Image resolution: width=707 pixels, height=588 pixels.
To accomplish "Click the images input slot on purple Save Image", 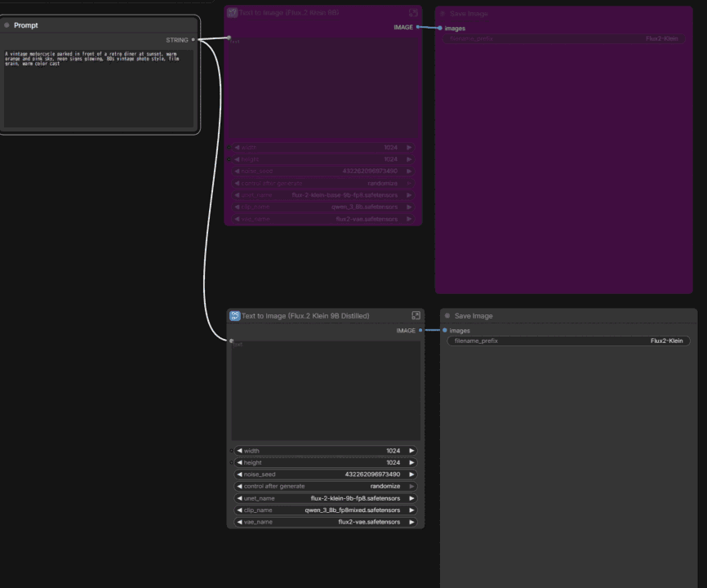I will pos(440,28).
